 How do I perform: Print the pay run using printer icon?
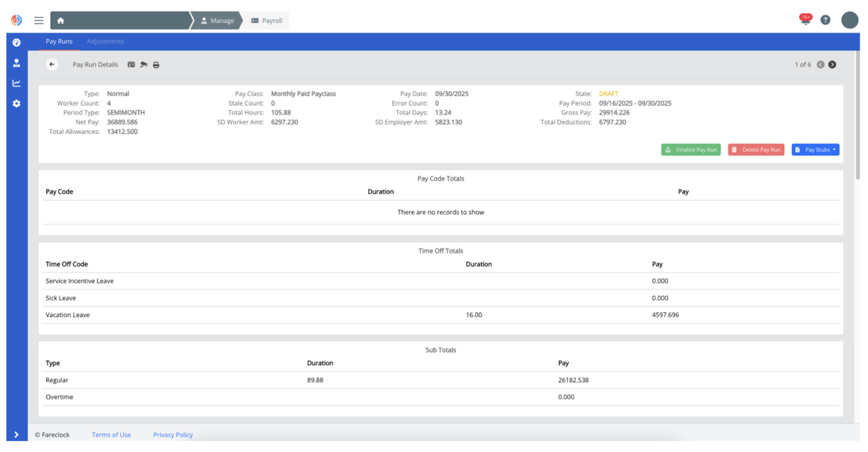pyautogui.click(x=157, y=64)
